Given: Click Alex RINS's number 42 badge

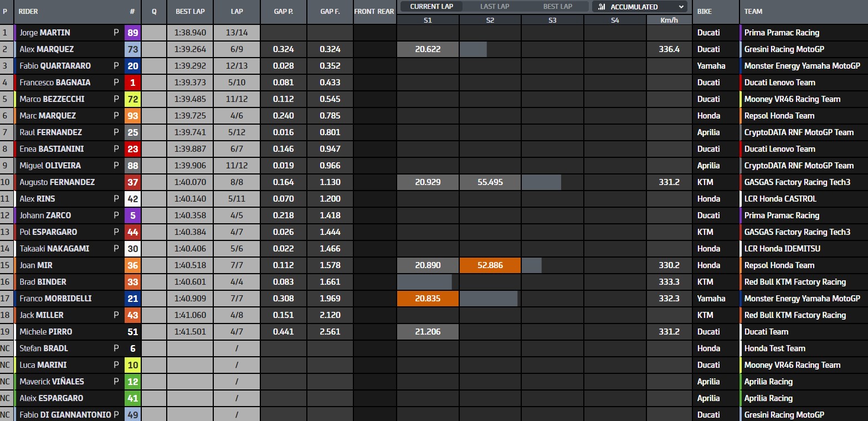Looking at the screenshot, I should click(133, 199).
